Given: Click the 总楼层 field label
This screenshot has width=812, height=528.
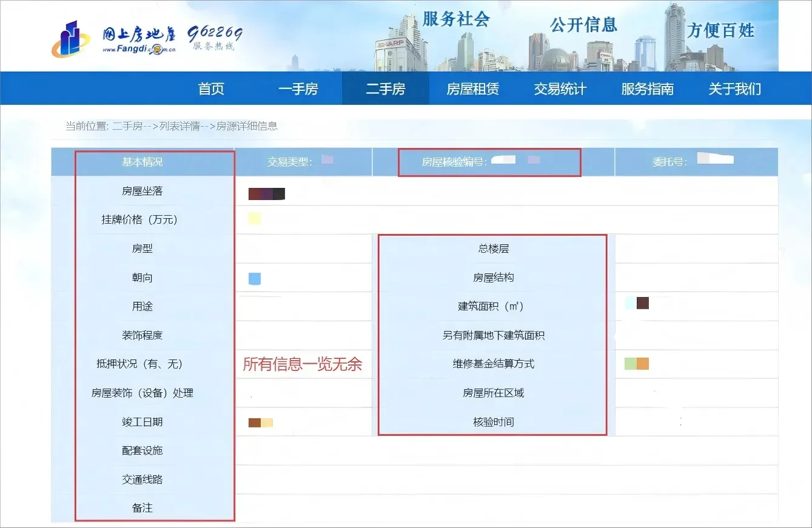Looking at the screenshot, I should (493, 249).
